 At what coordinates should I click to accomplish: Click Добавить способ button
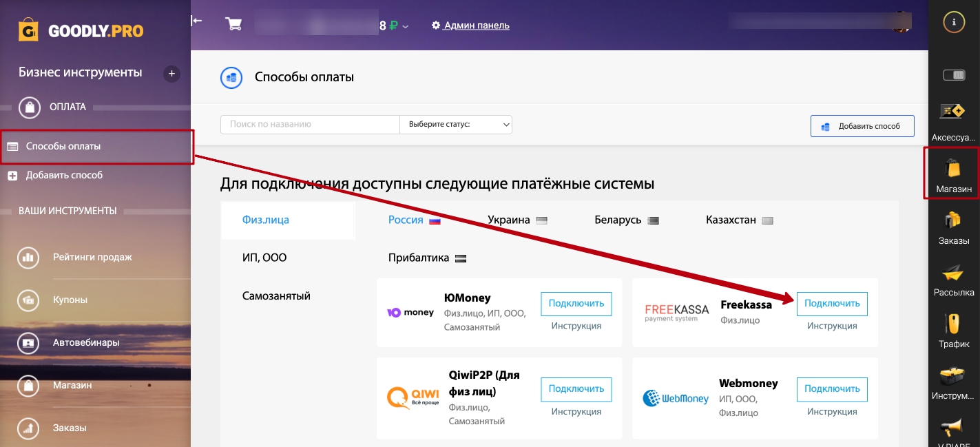[862, 127]
